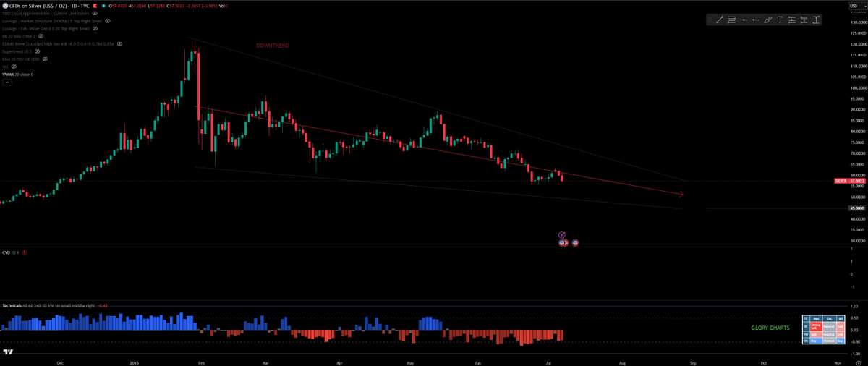Viewport: 868px width, 366px height.
Task: Toggle visibility of Vol indicator
Action: (14, 67)
